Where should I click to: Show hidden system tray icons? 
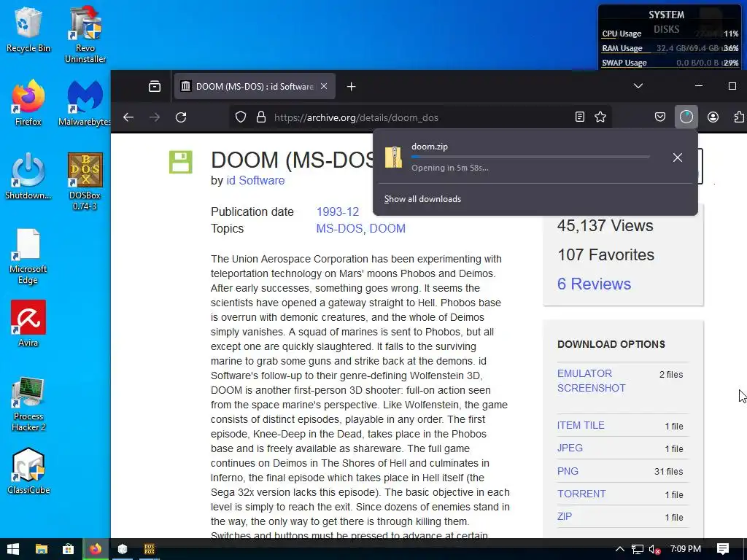coord(619,549)
